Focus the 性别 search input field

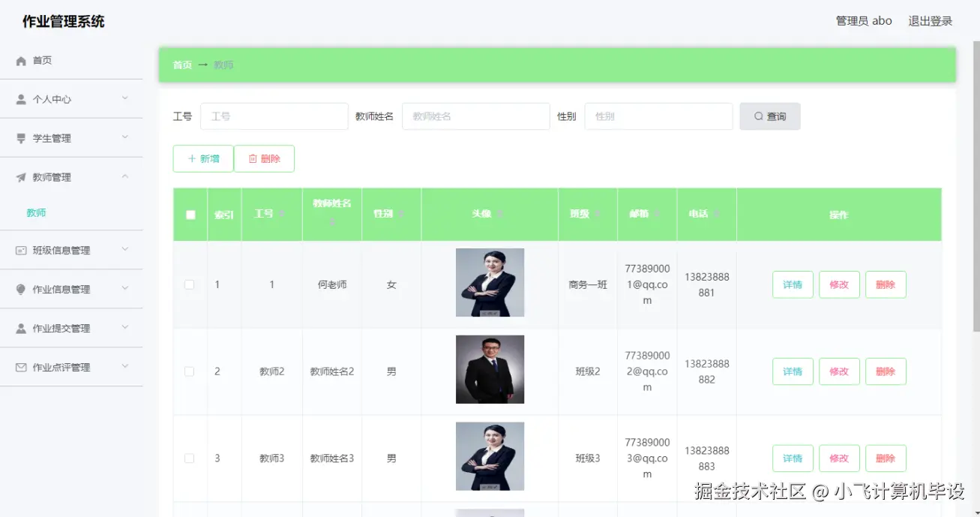coord(658,116)
